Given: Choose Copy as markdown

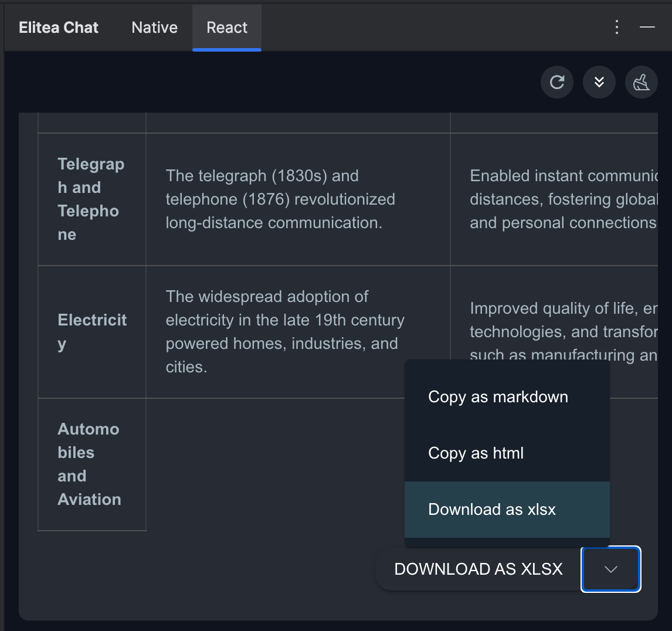Looking at the screenshot, I should [507, 397].
